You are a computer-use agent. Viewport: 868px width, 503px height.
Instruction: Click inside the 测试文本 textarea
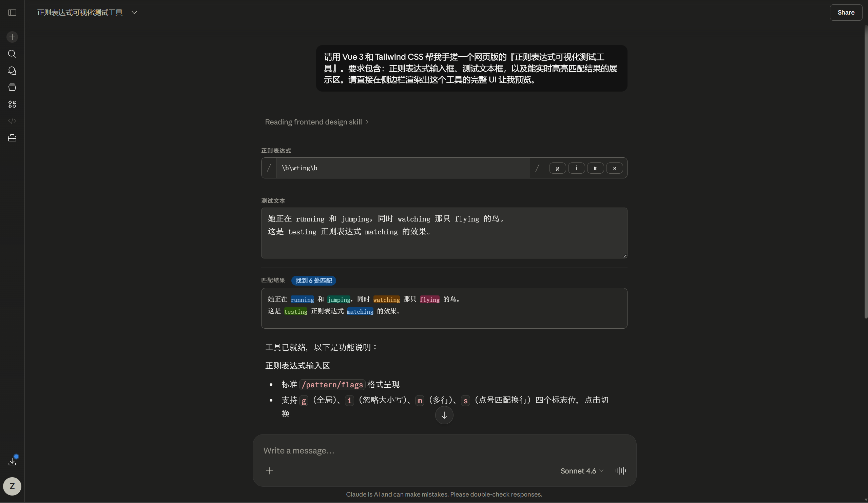pyautogui.click(x=444, y=233)
